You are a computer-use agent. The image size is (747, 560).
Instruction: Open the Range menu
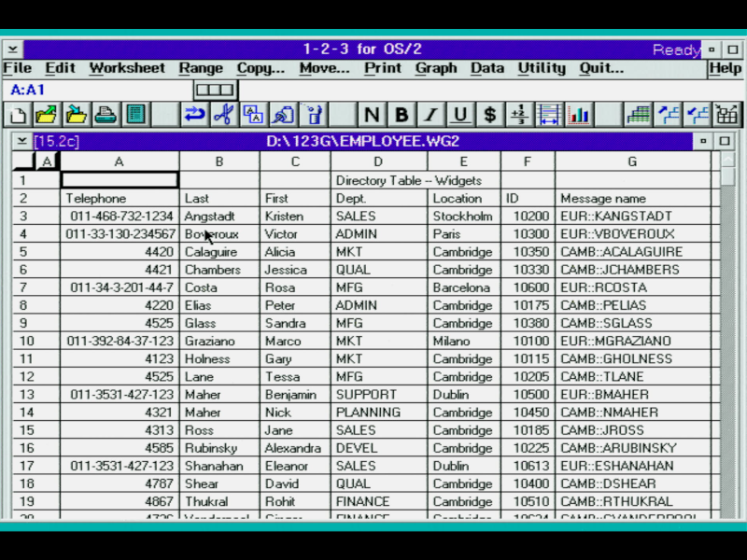pos(201,68)
